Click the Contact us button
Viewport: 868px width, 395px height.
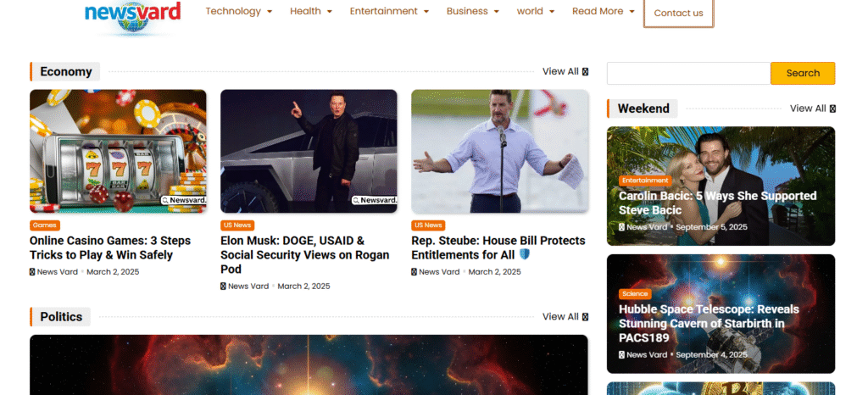(679, 14)
